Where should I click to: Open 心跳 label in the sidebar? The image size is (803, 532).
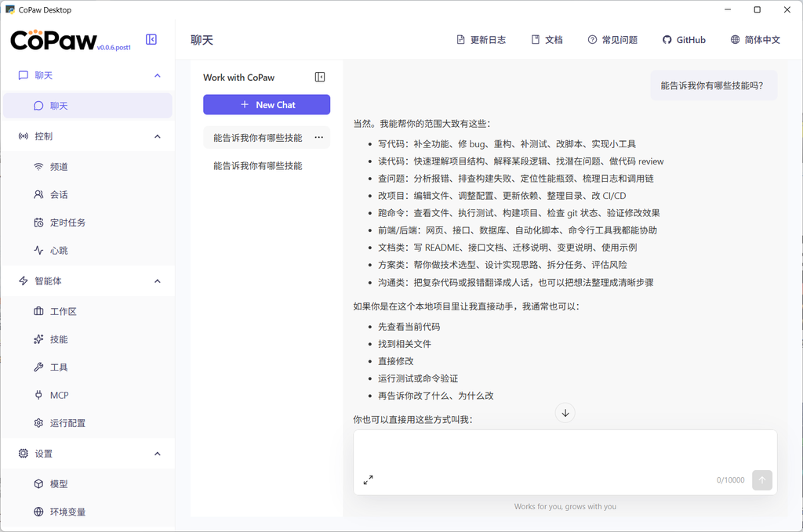click(x=59, y=251)
